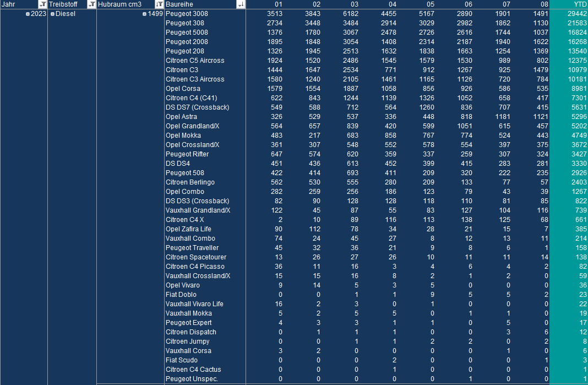Open the Treibstoff filter button
Image resolution: width=588 pixels, height=385 pixels.
(x=91, y=4)
